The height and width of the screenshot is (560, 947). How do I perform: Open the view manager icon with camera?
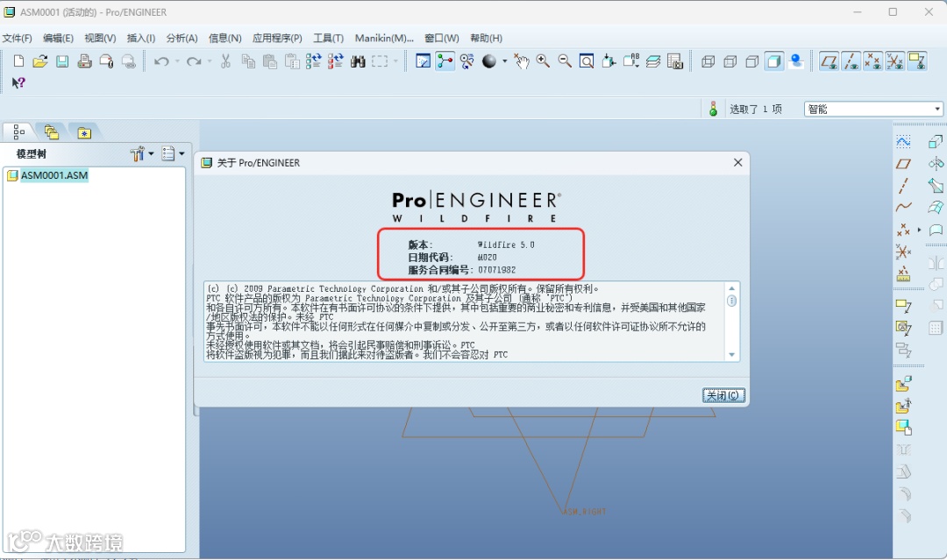674,61
